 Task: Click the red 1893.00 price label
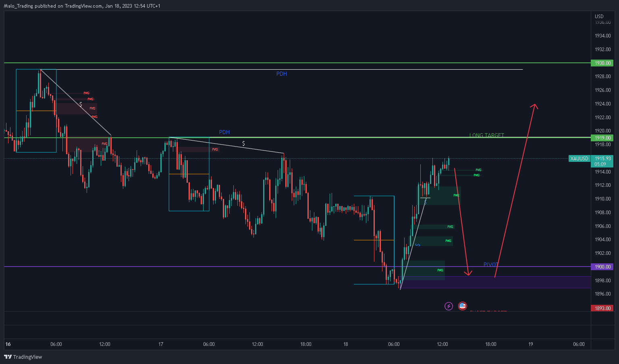pyautogui.click(x=602, y=308)
